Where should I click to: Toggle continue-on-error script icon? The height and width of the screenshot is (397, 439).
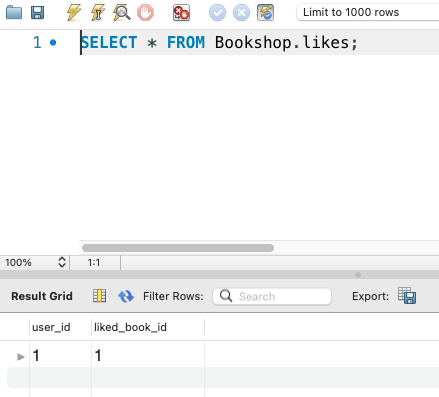pos(181,13)
